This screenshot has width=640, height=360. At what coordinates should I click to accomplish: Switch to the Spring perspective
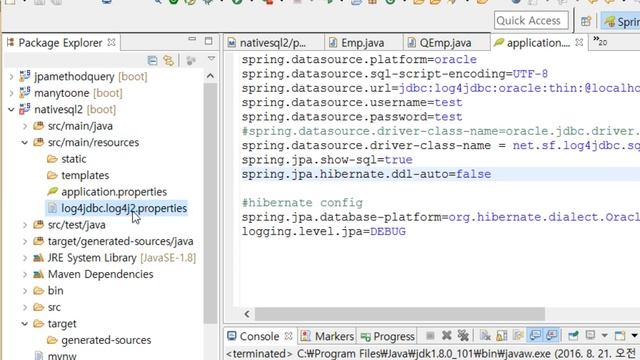tap(621, 21)
